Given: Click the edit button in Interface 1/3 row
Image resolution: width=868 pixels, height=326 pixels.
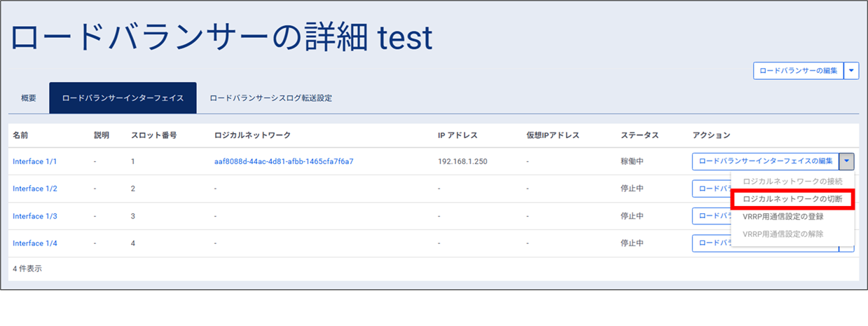Looking at the screenshot, I should click(711, 216).
